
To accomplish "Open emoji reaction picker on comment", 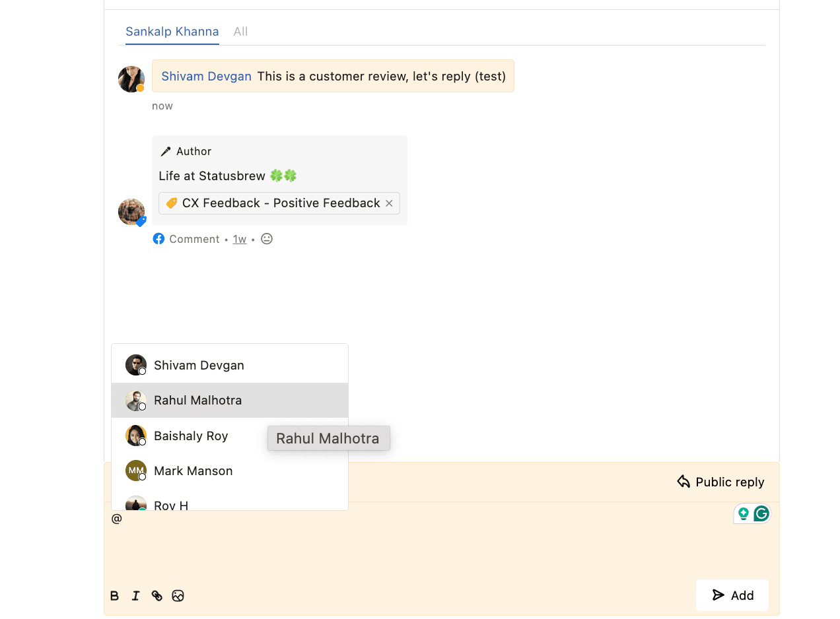I will [267, 239].
